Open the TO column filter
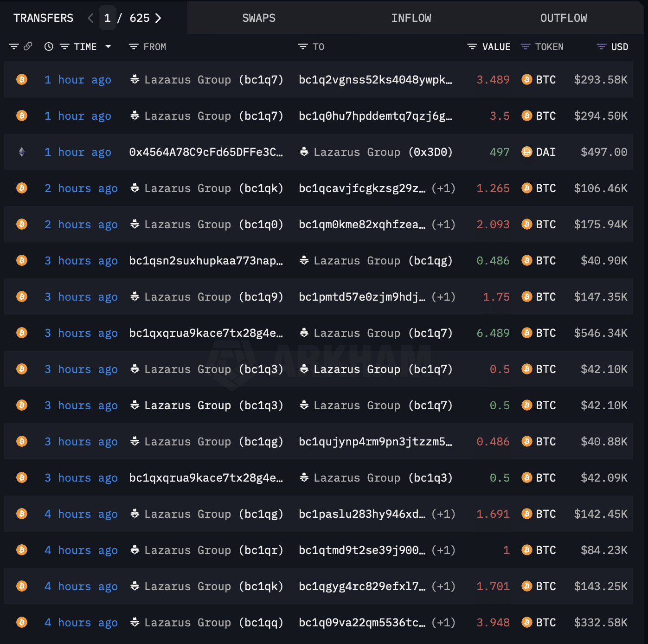This screenshot has width=648, height=644. point(303,46)
